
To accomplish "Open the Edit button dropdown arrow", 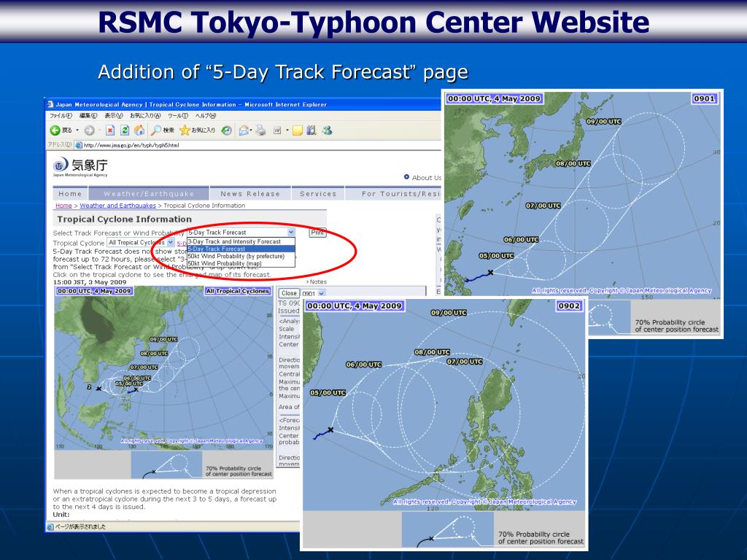I will coord(287,130).
